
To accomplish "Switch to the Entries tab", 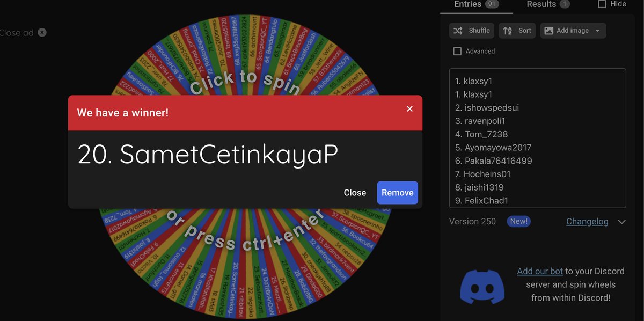I will point(476,4).
